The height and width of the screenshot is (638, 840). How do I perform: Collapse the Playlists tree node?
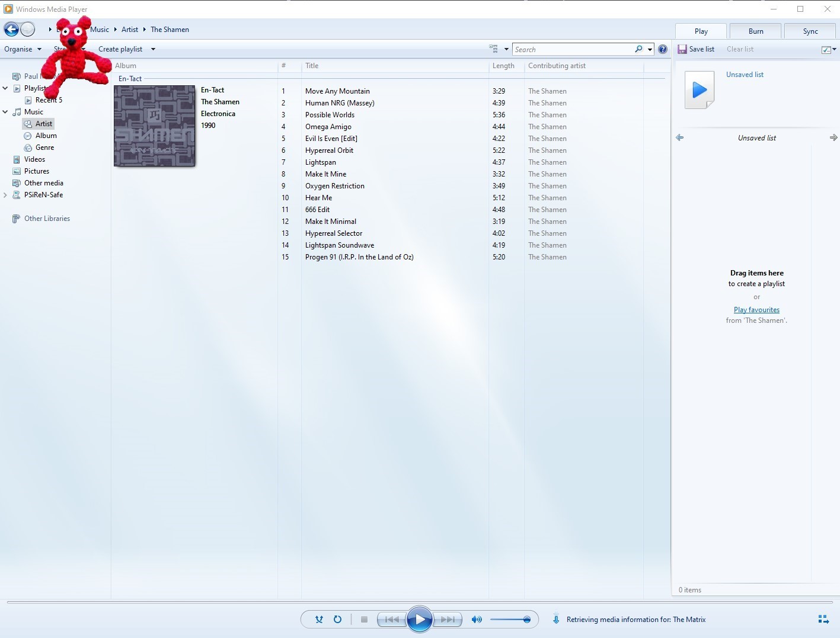[x=5, y=88]
